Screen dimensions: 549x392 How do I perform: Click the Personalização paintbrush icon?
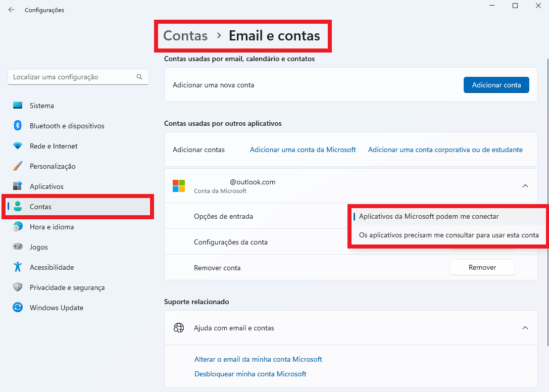[18, 166]
